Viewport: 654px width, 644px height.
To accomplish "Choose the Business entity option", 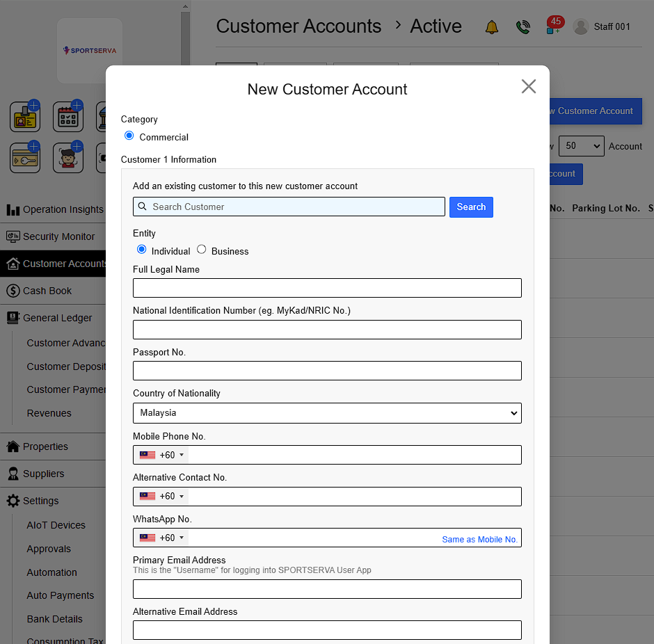I will 202,250.
